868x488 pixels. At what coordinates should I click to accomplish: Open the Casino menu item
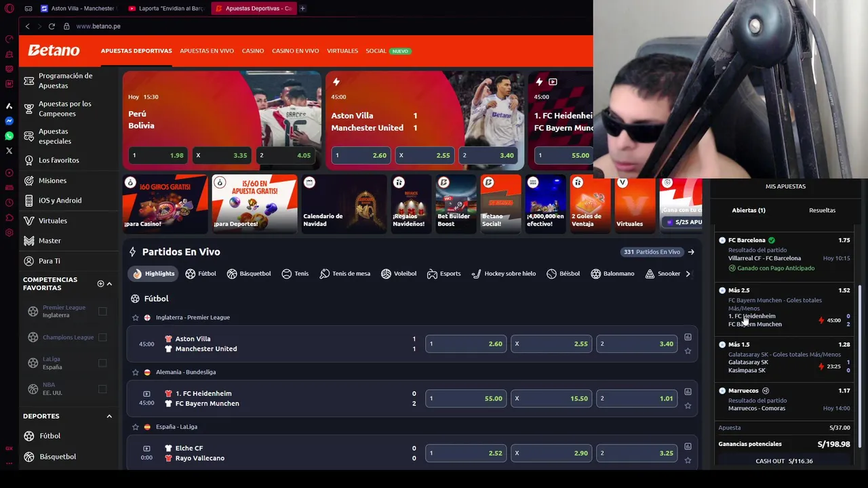tap(253, 51)
